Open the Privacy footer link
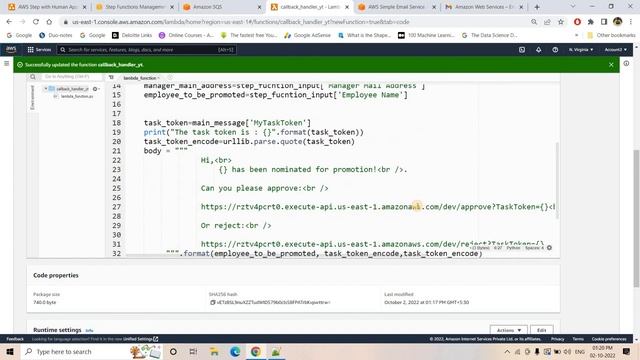The height and width of the screenshot is (360, 640). pyautogui.click(x=557, y=339)
